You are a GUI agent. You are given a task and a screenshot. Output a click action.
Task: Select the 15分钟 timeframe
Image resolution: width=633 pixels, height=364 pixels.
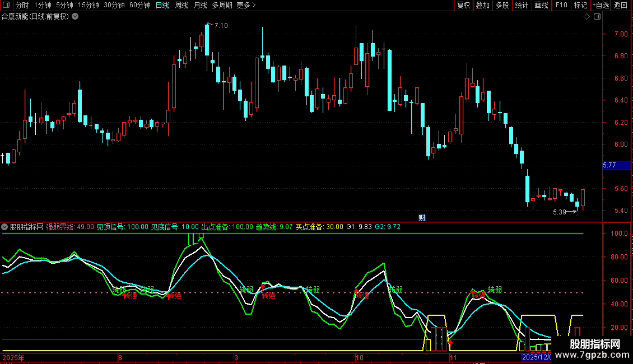coord(89,5)
